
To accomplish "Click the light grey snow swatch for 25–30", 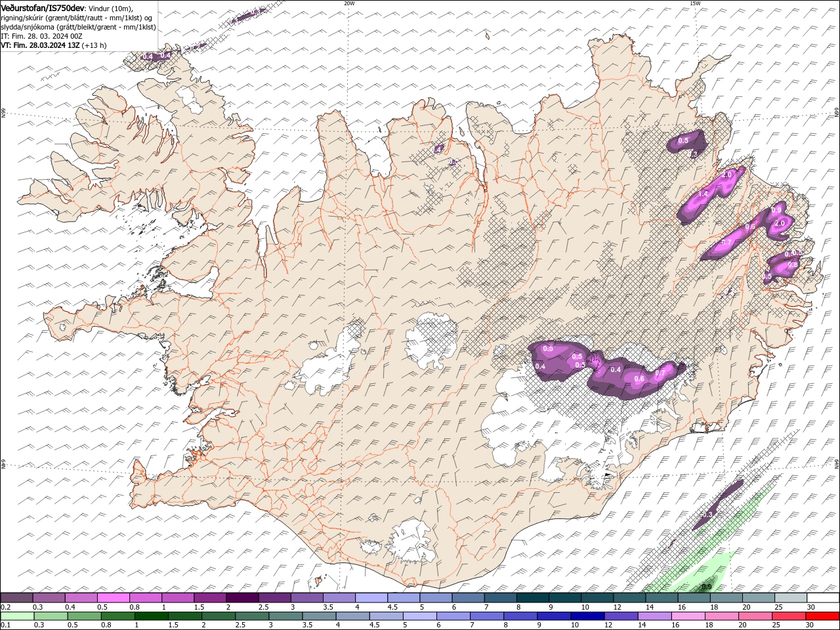I will pyautogui.click(x=791, y=598).
